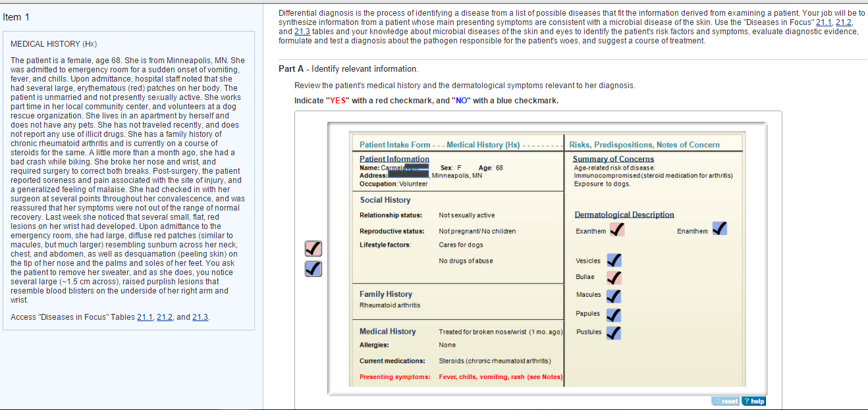Screen dimensions: 868x410
Task: Click the blue Enanthem checkmark icon
Action: pos(719,228)
